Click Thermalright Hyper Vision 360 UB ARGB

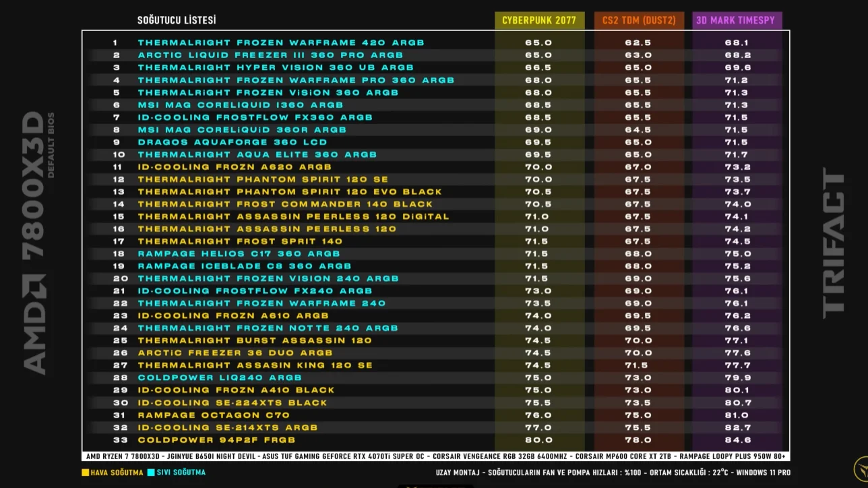(276, 67)
